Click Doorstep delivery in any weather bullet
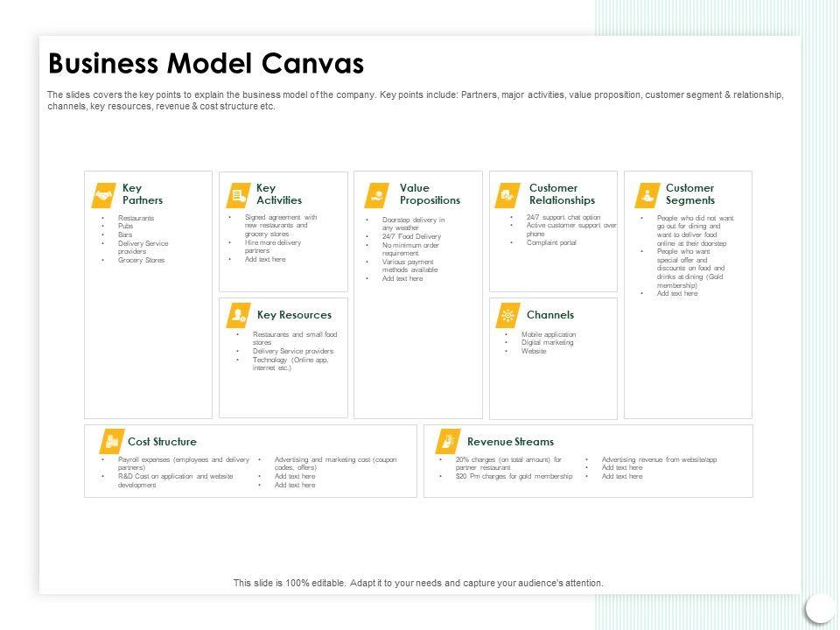840x630 pixels. coord(413,223)
